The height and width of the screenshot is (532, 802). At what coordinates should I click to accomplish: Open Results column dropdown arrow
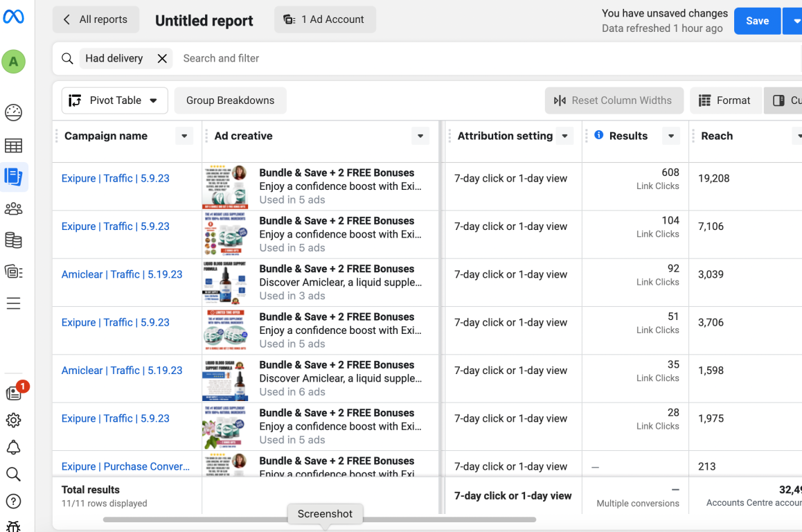[671, 136]
